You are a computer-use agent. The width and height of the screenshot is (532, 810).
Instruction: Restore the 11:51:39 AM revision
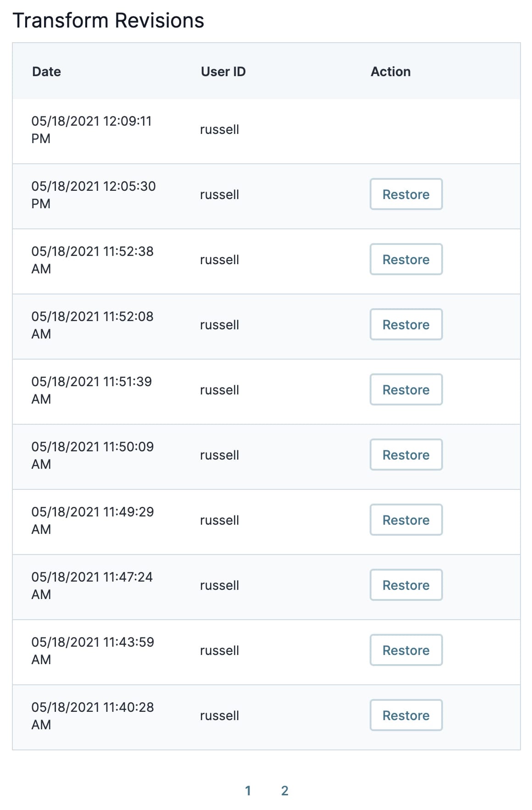pos(406,390)
